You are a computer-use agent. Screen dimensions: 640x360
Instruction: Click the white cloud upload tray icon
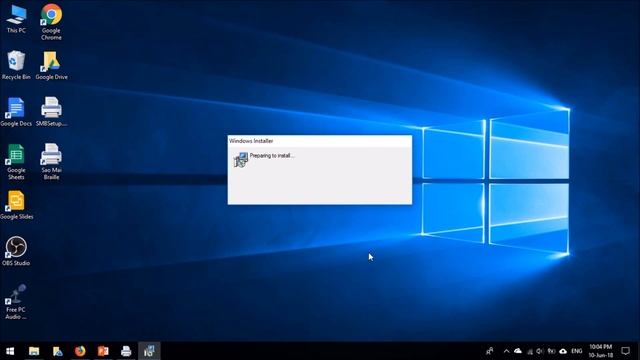563,351
